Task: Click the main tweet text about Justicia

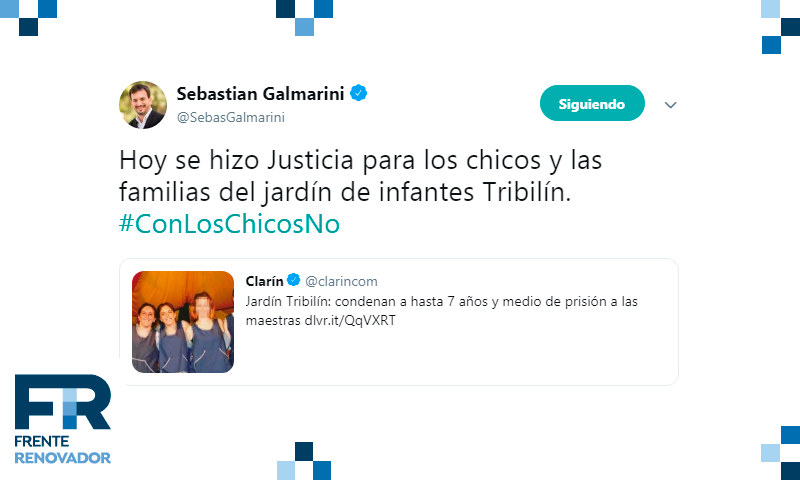Action: tap(360, 176)
